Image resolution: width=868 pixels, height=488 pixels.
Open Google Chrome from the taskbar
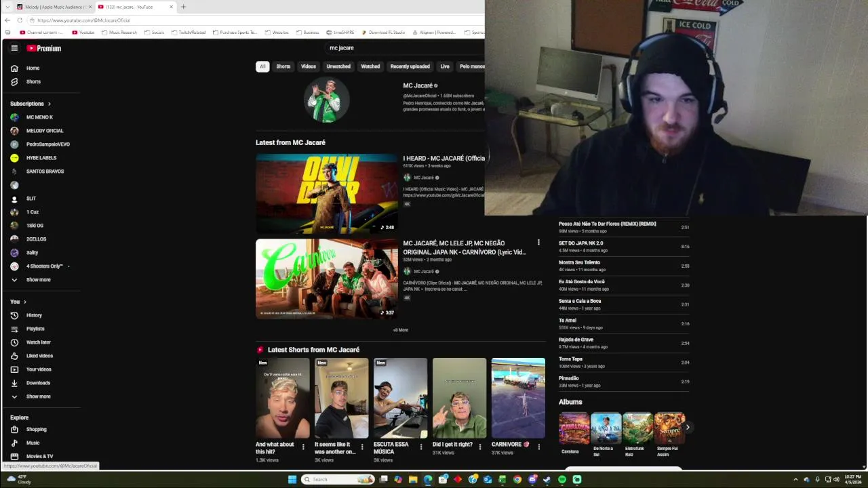pos(517,479)
